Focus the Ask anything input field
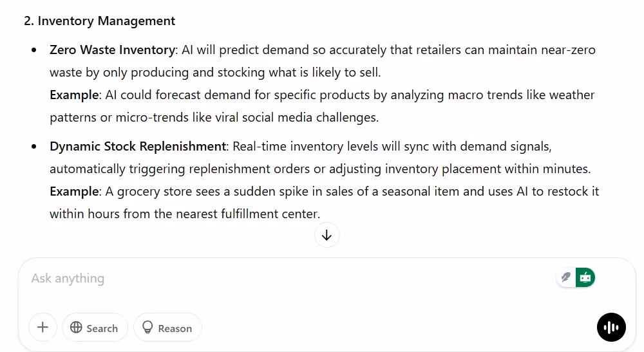Screen dimensions: 644x352 click(x=258, y=279)
